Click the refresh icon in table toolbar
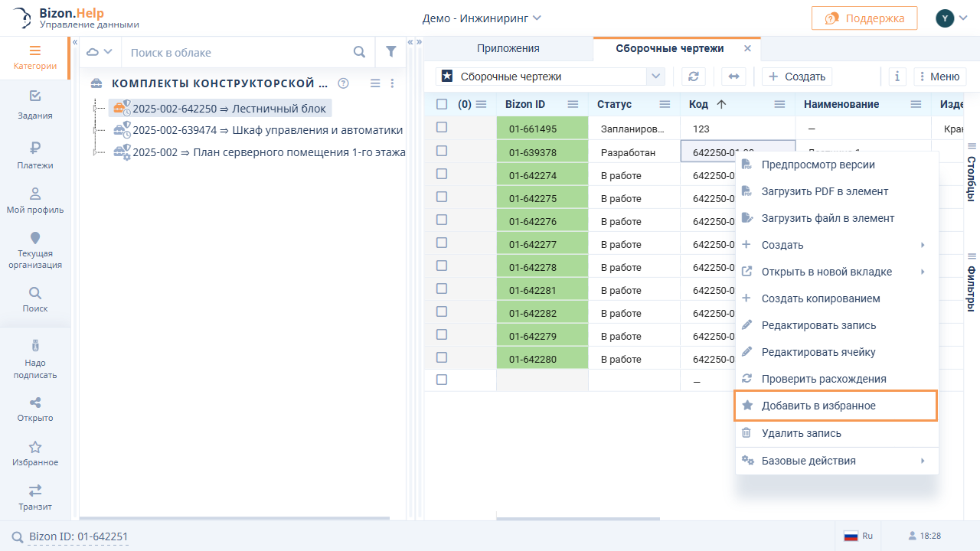Screen dimensions: 980x551 click(693, 77)
